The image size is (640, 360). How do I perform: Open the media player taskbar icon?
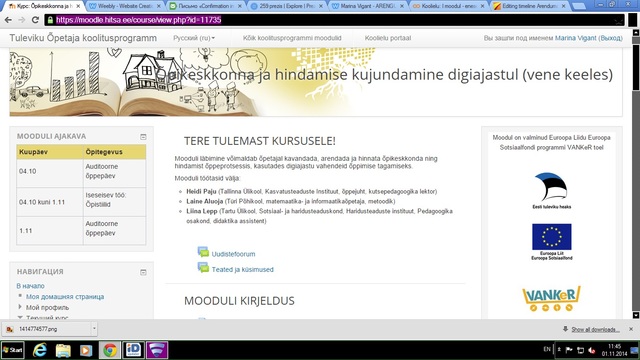click(86, 350)
